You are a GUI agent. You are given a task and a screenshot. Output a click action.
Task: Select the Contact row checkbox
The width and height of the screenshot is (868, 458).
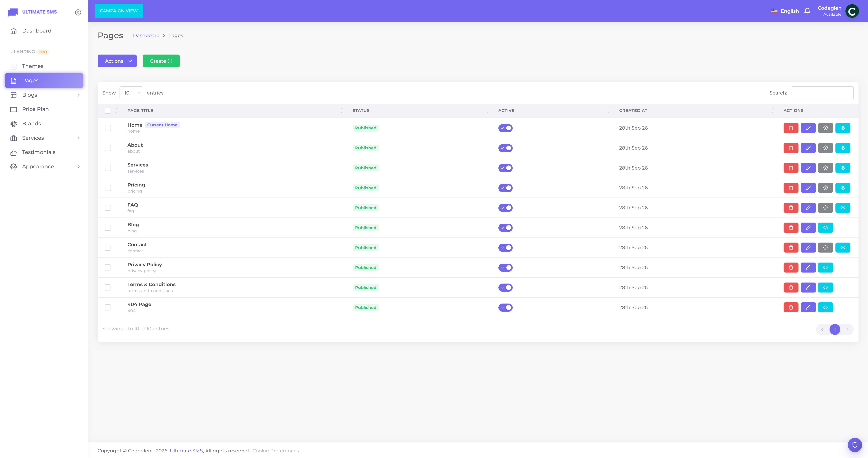108,247
